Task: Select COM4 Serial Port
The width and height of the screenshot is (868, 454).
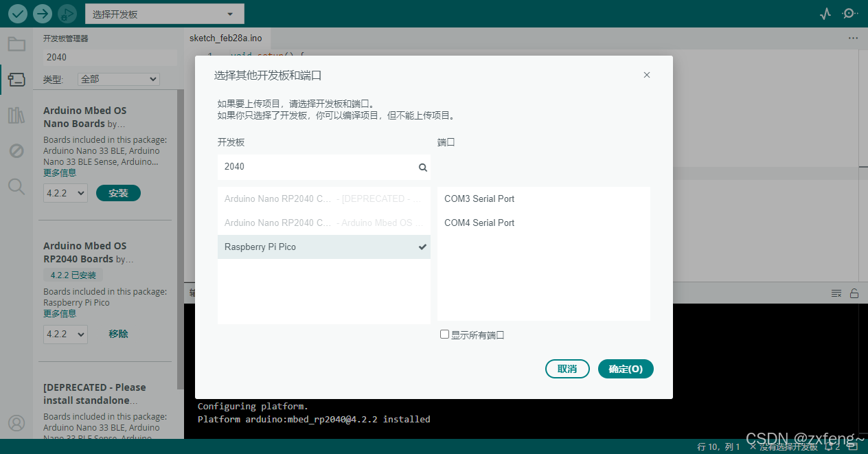Action: (544, 223)
